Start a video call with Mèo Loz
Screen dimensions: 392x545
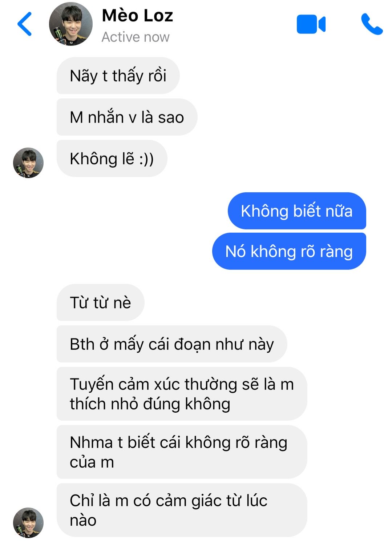pyautogui.click(x=311, y=24)
